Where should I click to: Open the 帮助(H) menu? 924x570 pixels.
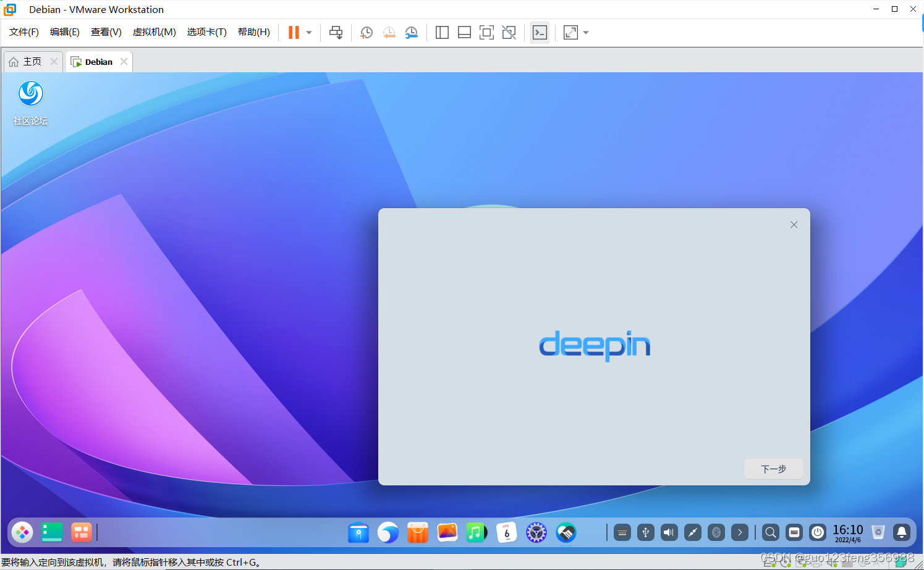click(254, 32)
